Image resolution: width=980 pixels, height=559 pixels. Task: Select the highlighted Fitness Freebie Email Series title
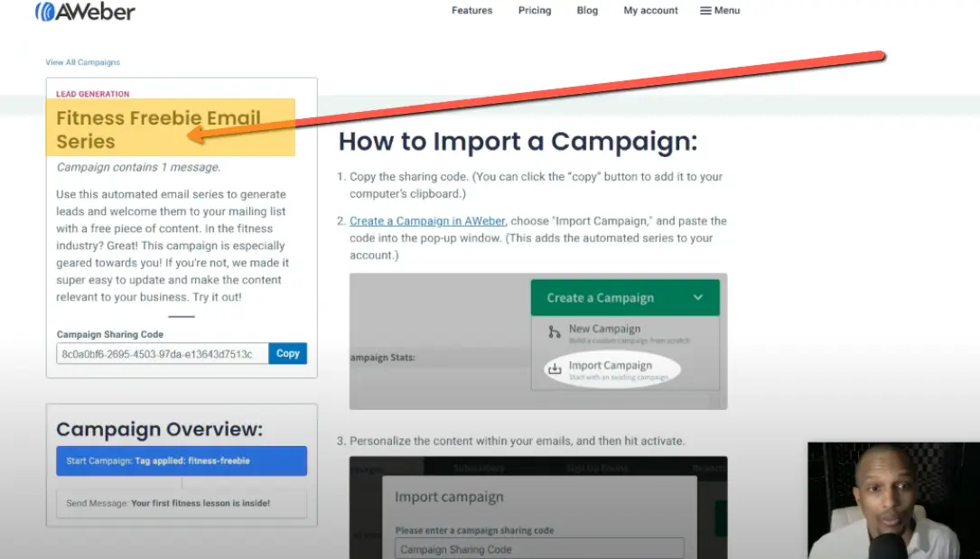pyautogui.click(x=159, y=130)
